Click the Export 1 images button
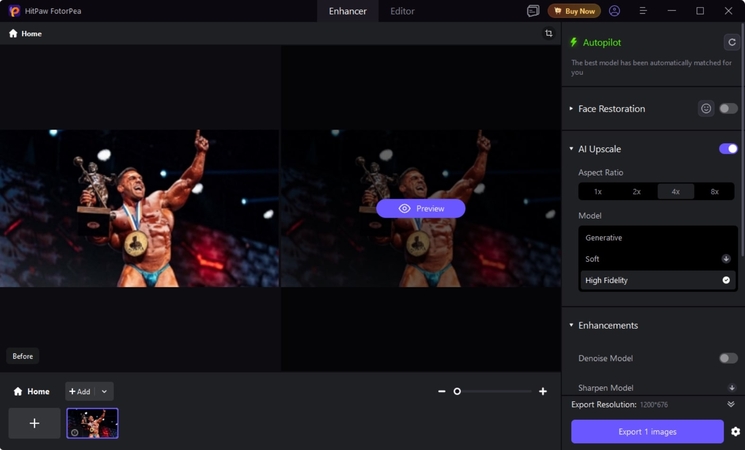The height and width of the screenshot is (450, 745). 647,431
